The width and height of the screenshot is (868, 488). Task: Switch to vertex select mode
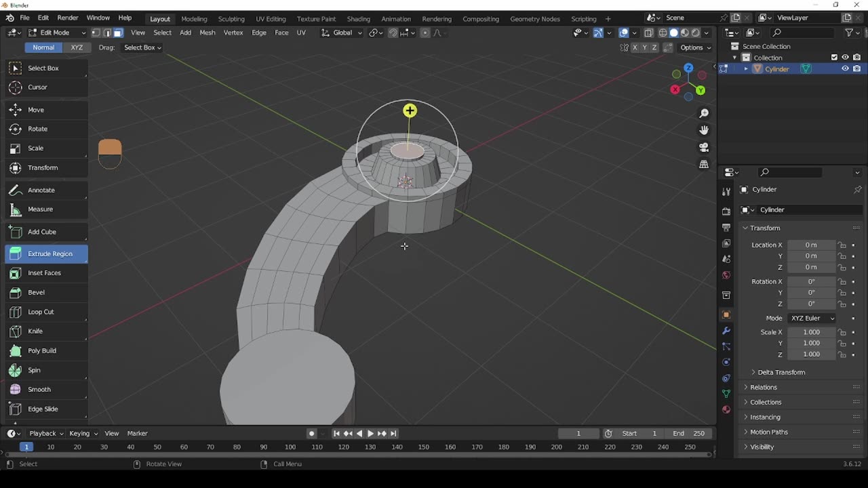tap(96, 33)
